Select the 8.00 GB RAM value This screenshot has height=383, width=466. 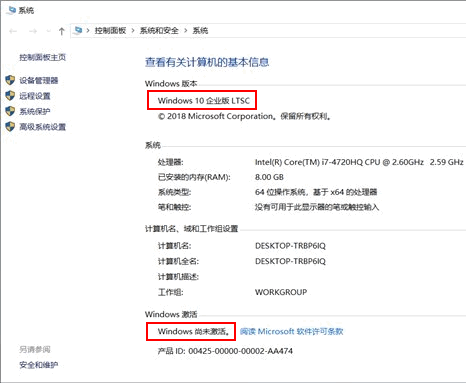pyautogui.click(x=269, y=177)
